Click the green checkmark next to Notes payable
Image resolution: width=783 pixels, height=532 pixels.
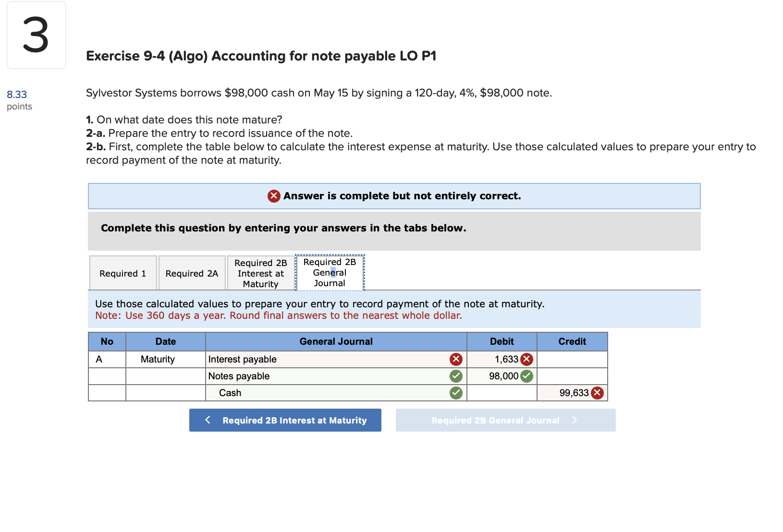[x=455, y=376]
